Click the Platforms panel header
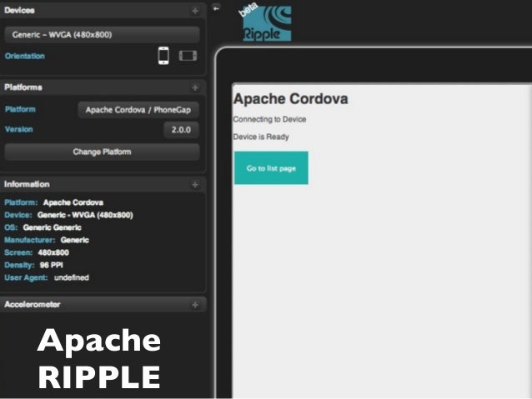This screenshot has height=399, width=532. (103, 87)
